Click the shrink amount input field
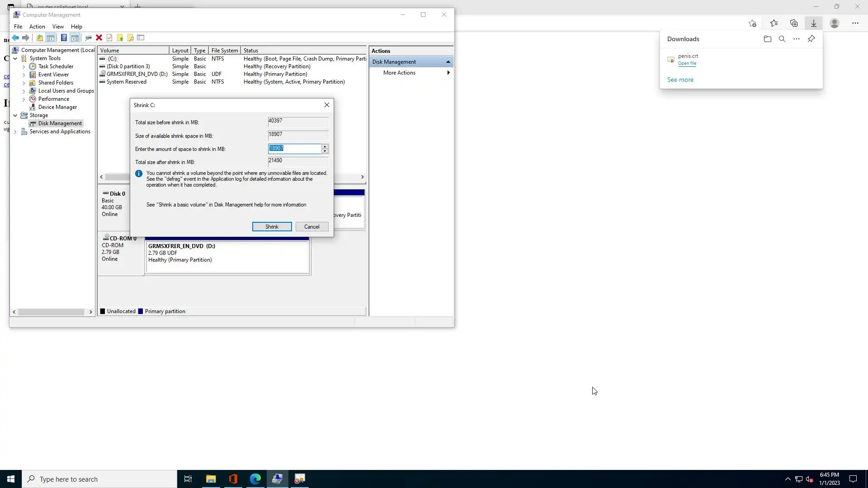868x488 pixels. tap(294, 149)
